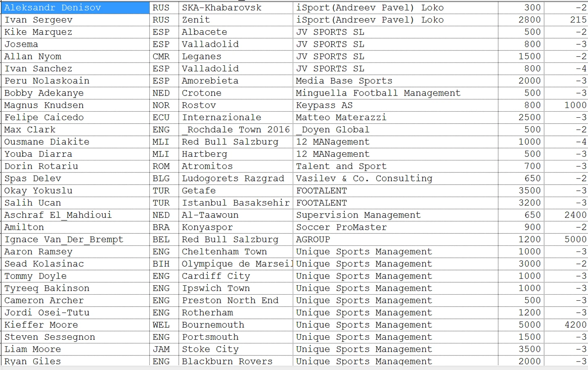Select the Internazionale club cell
Screen dimensions: 588x370
tap(236, 117)
